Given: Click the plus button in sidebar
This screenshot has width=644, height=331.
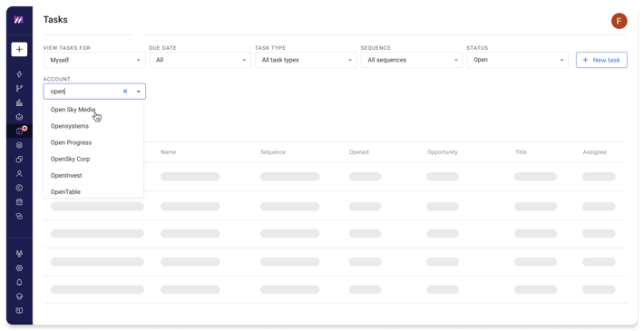Looking at the screenshot, I should [x=19, y=49].
